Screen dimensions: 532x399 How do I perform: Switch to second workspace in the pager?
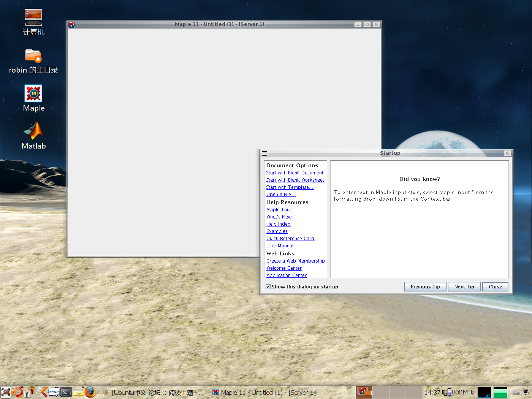point(381,392)
